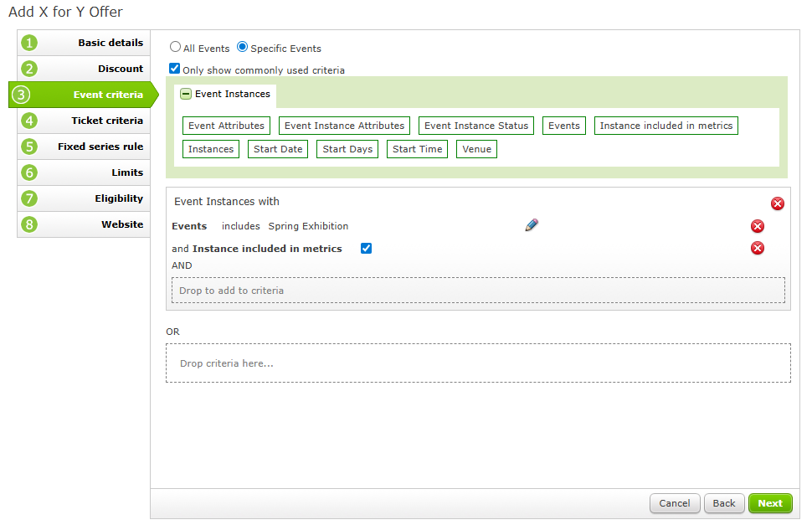This screenshot has width=812, height=525.
Task: Click the Cancel button
Action: (x=675, y=503)
